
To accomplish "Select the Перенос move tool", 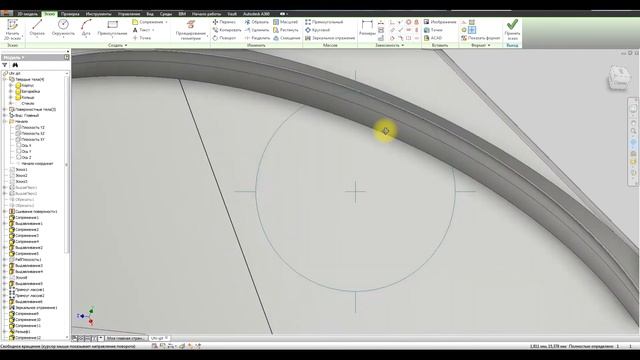I will (x=224, y=22).
